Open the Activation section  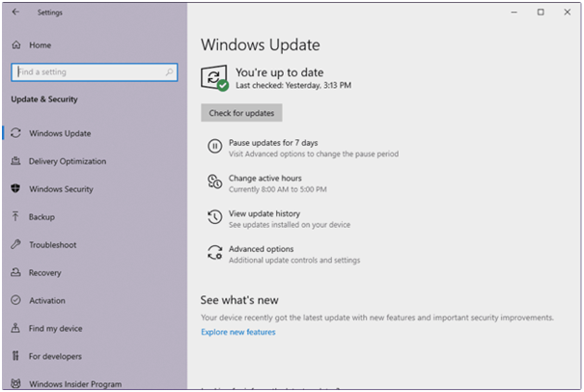[47, 300]
